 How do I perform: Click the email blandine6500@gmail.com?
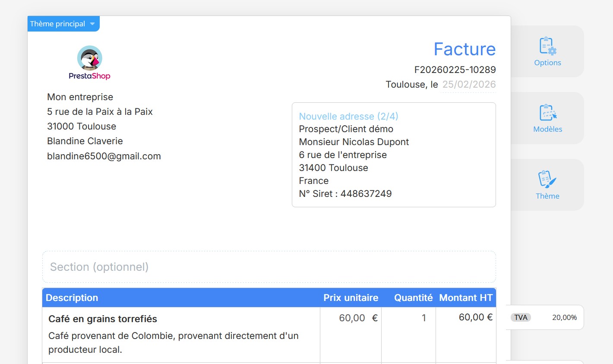point(104,156)
